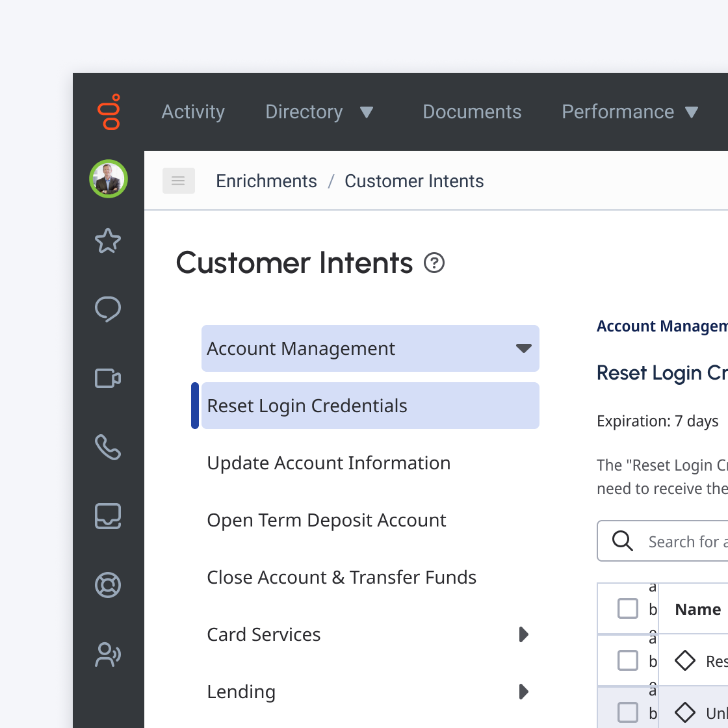
Task: Click the Genesys logo icon
Action: point(109,112)
